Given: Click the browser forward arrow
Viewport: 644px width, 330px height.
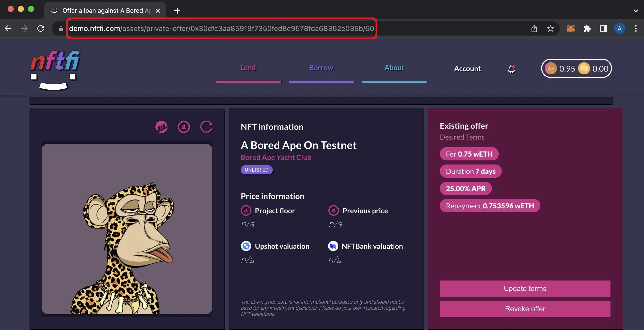Looking at the screenshot, I should (24, 28).
